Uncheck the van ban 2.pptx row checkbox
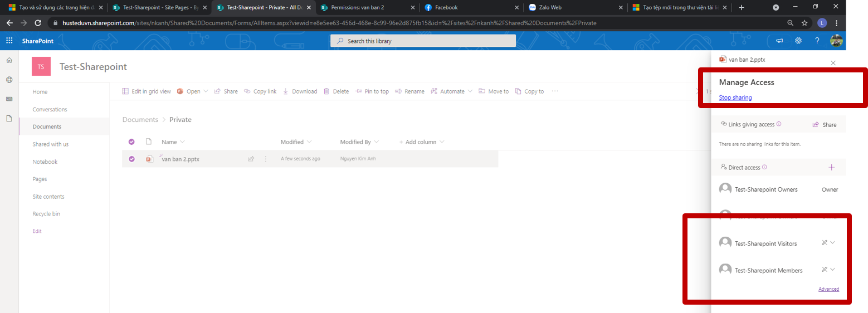The image size is (868, 313). [x=131, y=159]
